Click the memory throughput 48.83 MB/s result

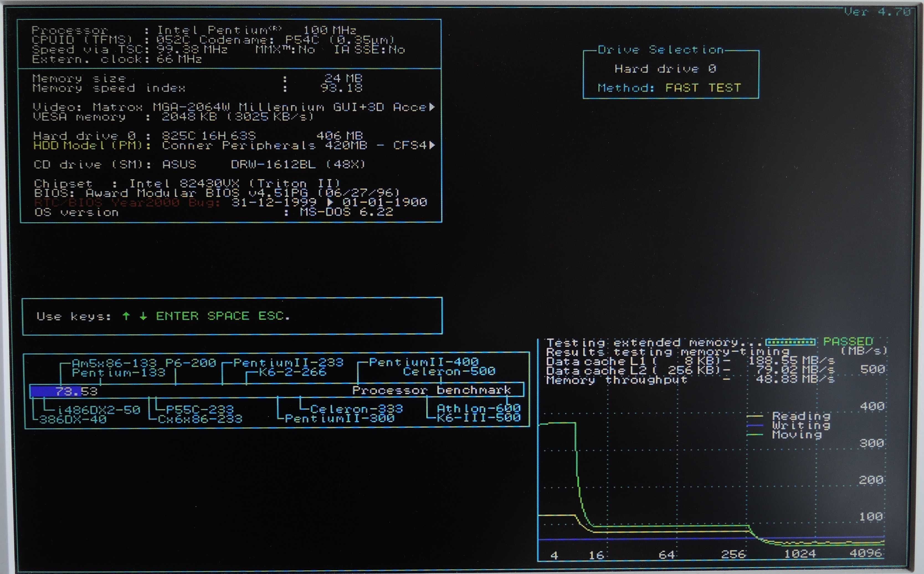pos(796,379)
